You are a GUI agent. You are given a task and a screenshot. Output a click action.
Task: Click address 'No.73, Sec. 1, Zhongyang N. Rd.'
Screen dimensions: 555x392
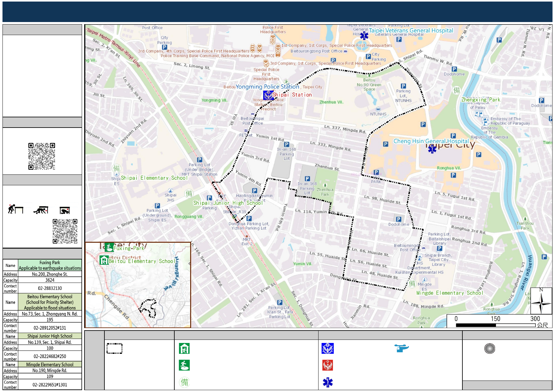click(50, 314)
